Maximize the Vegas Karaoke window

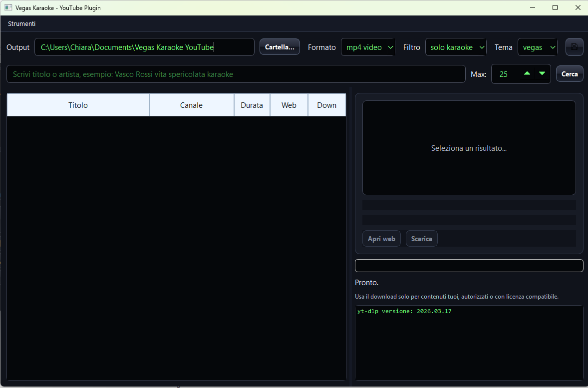(555, 7)
